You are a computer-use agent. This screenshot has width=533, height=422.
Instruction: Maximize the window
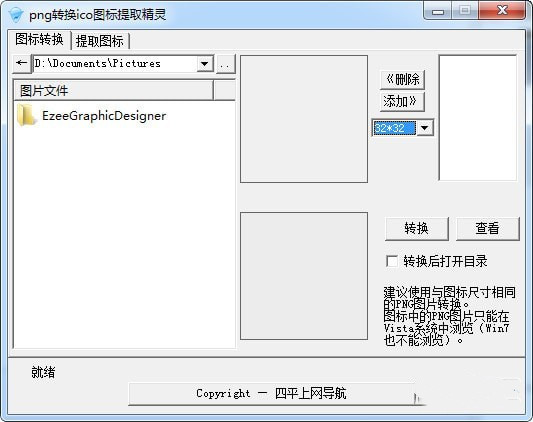[465, 11]
